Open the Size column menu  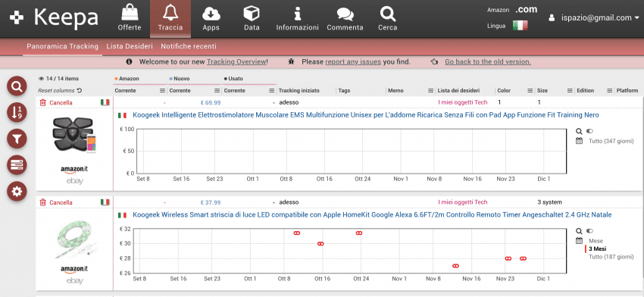click(570, 91)
